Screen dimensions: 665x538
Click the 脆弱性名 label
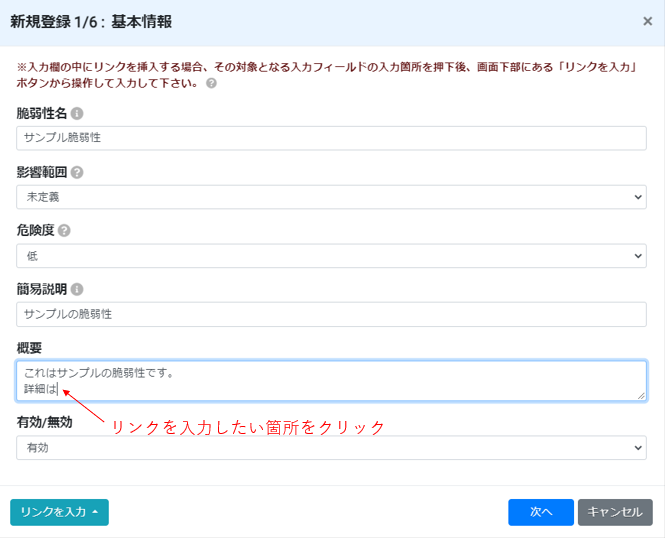42,114
